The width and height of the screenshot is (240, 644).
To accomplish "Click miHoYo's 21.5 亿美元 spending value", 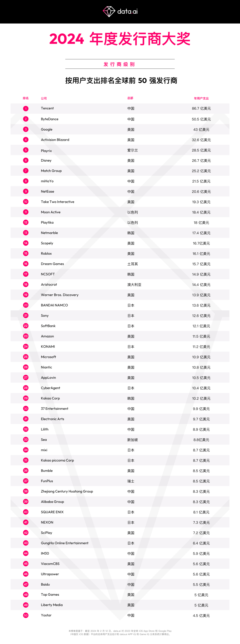I will (201, 181).
